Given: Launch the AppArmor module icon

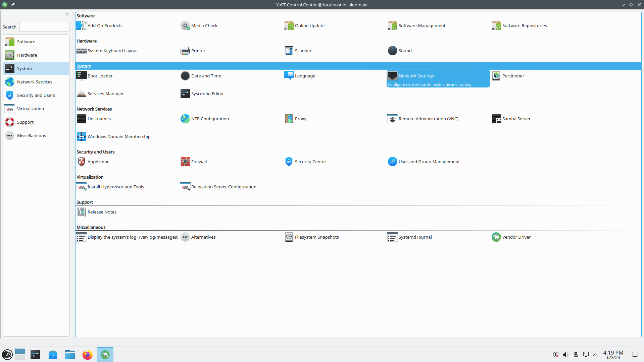Looking at the screenshot, I should point(81,162).
